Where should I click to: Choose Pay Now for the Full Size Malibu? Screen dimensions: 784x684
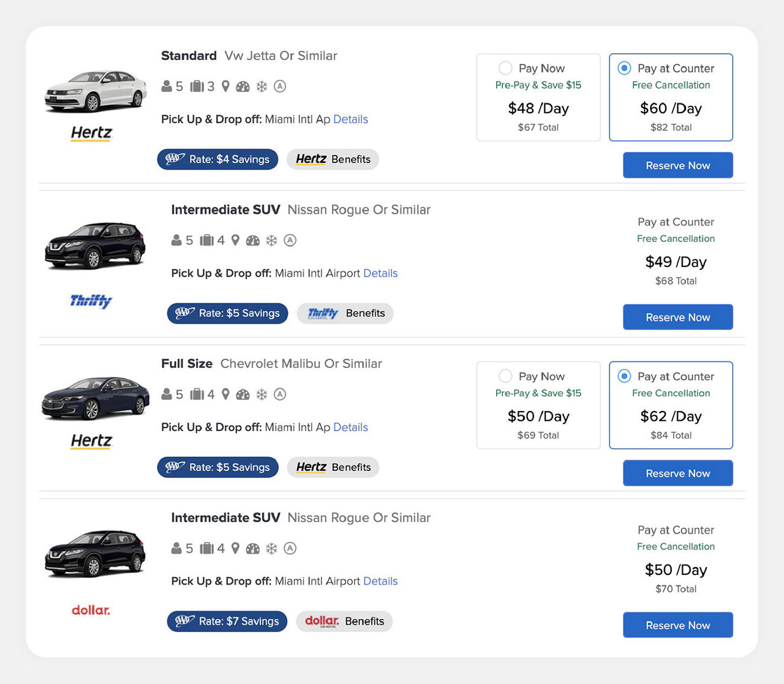(x=505, y=376)
